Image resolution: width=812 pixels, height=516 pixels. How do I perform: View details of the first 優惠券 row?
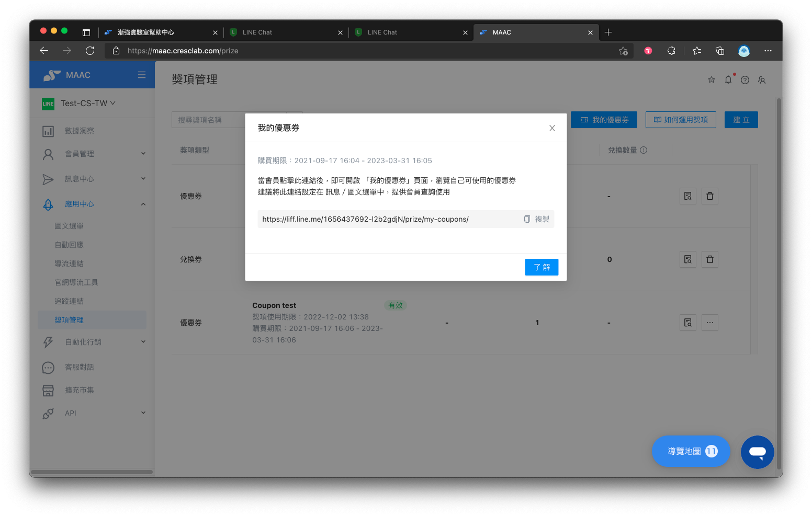[x=688, y=196]
